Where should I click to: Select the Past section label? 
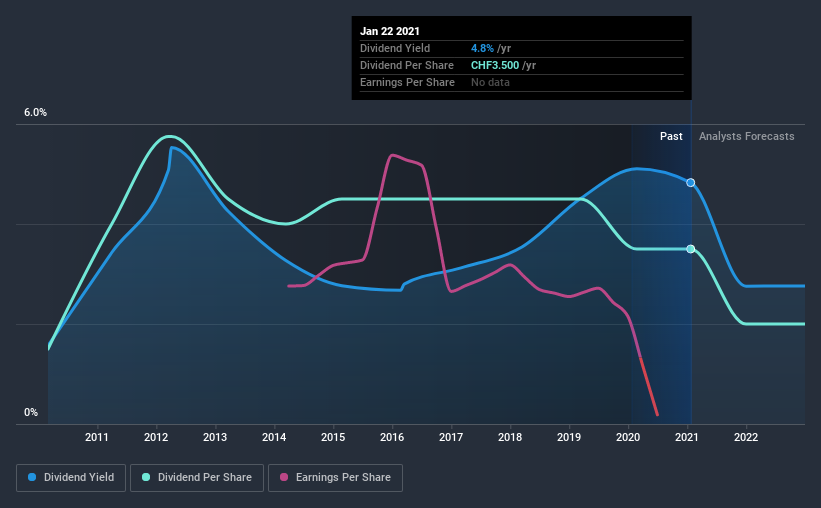pos(671,136)
